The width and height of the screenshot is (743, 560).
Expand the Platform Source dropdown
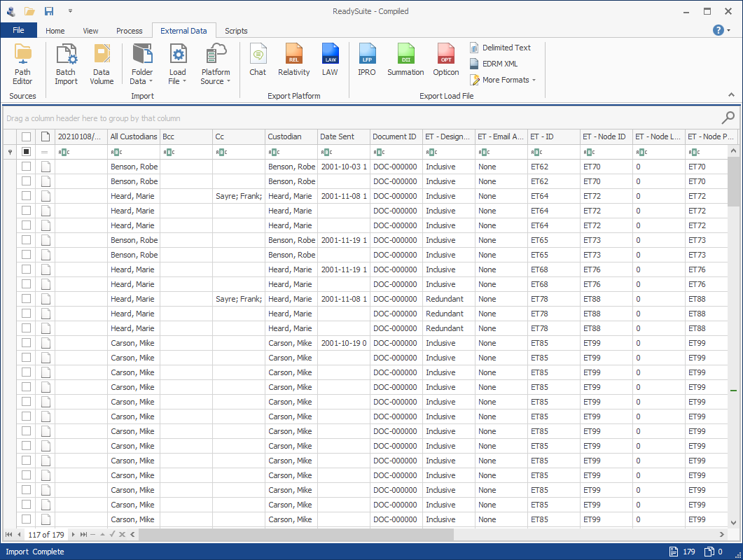(x=216, y=64)
